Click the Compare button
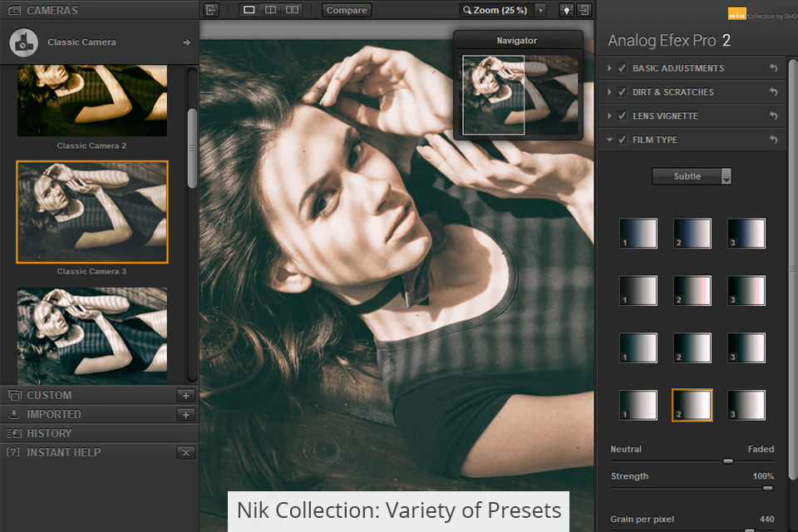 (x=347, y=10)
